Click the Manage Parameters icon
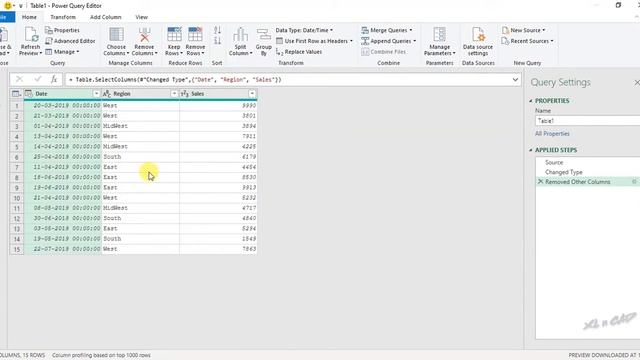Viewport: 640px width, 360px height. [440, 35]
